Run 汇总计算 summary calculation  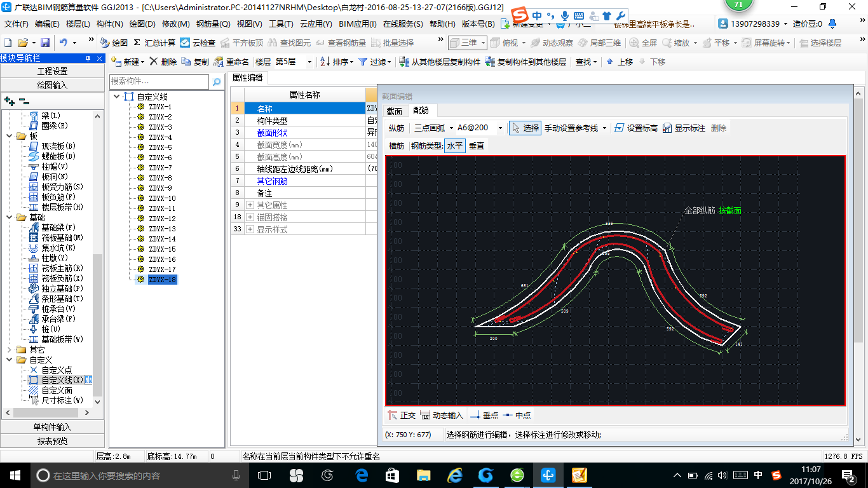(154, 43)
